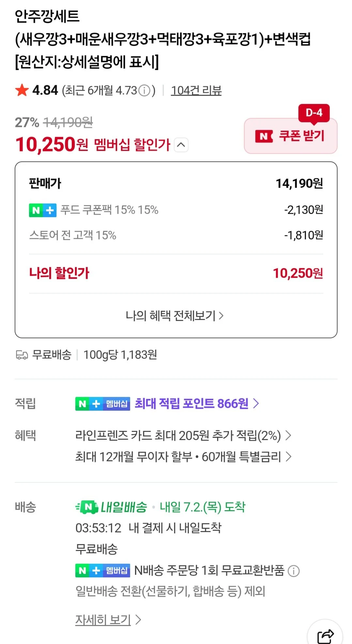Tap the 쿠폰 받기 button
This screenshot has height=644, width=352.
coord(291,136)
